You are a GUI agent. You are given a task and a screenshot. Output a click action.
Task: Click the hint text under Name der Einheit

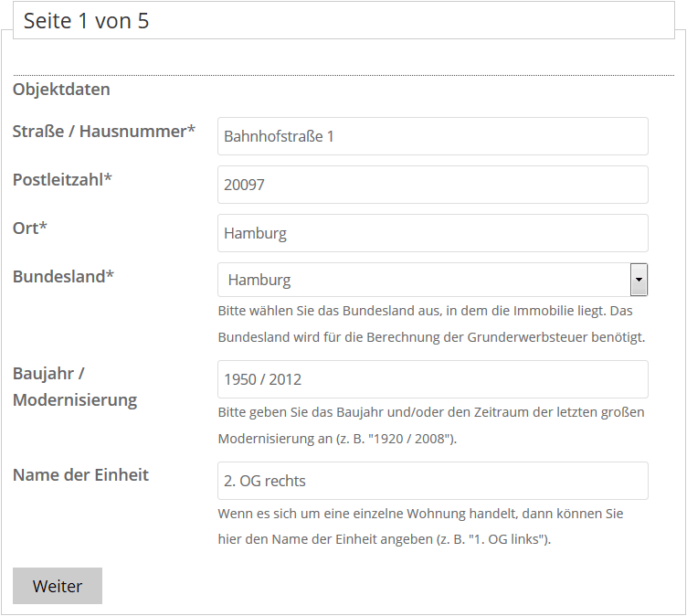[x=420, y=526]
